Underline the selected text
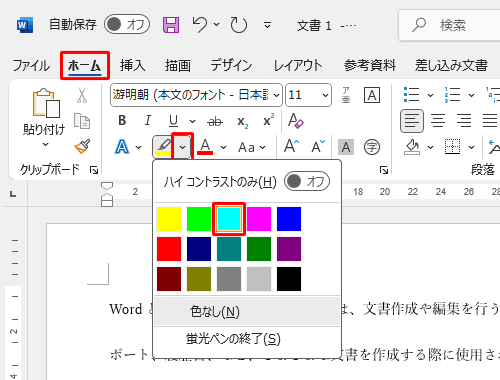 pos(173,121)
